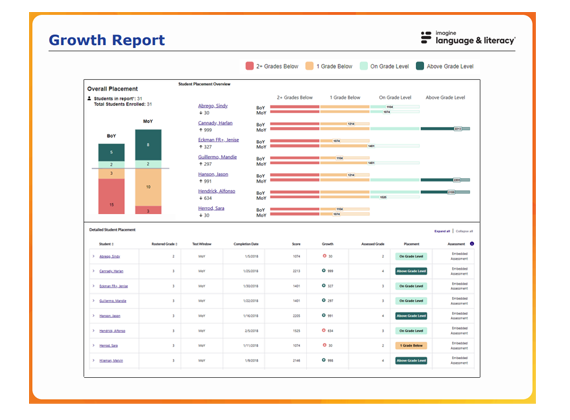Click the Completion Date column header

(246, 244)
